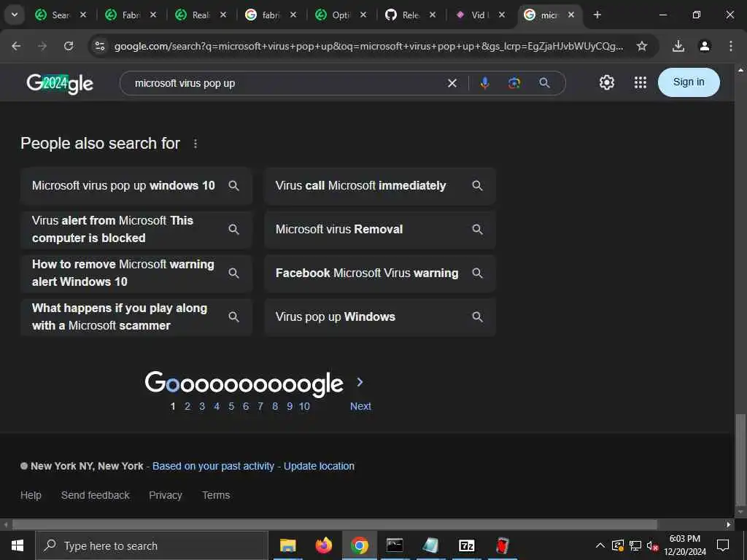Open the Chrome three-dot menu
The image size is (747, 560).
[x=731, y=46]
